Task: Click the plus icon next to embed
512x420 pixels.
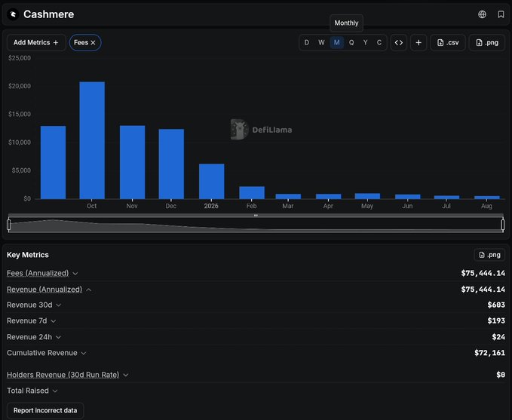Action: point(418,42)
